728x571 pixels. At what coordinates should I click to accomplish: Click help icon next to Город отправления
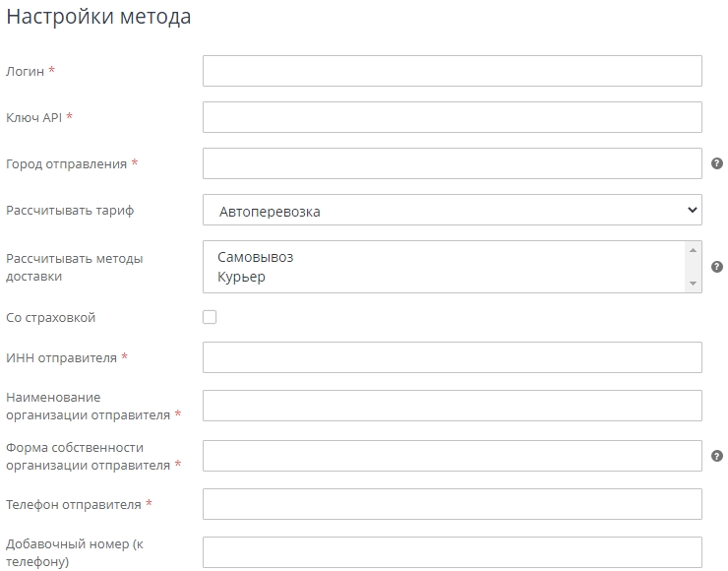pos(717,163)
